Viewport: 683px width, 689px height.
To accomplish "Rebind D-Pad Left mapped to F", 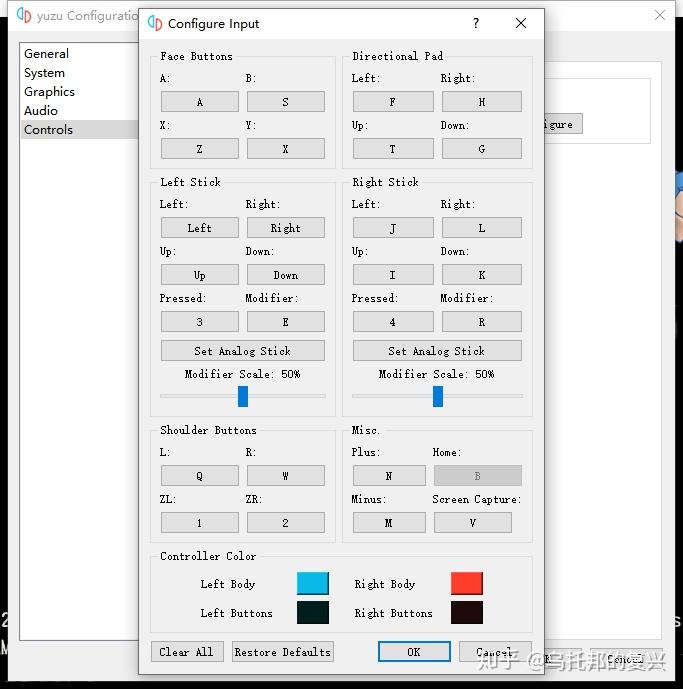I will pos(393,102).
